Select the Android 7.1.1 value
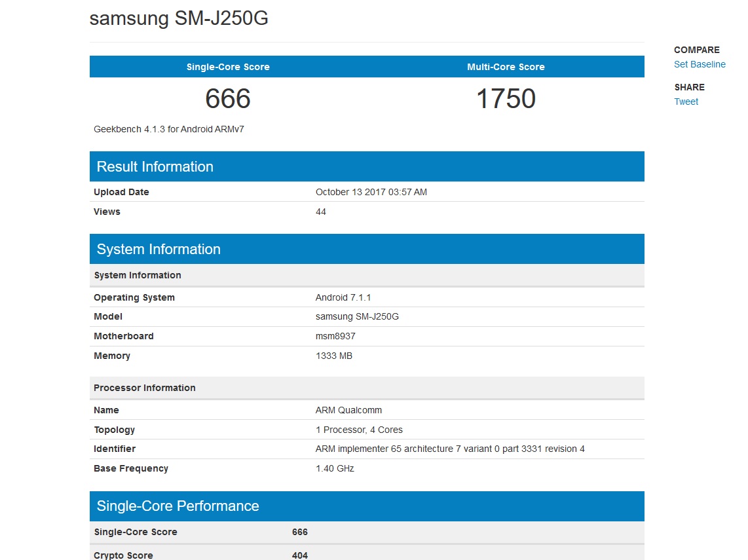The width and height of the screenshot is (748, 560). tap(343, 297)
